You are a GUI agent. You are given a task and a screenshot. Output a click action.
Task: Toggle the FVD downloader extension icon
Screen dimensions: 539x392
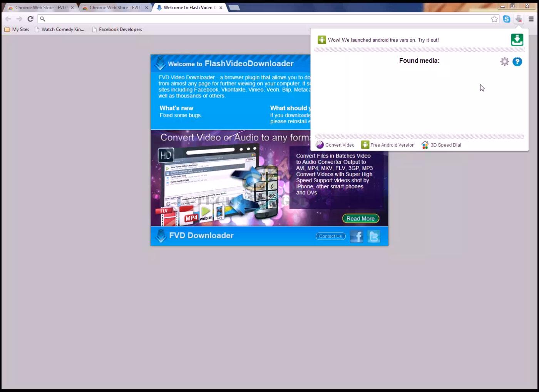coord(519,19)
